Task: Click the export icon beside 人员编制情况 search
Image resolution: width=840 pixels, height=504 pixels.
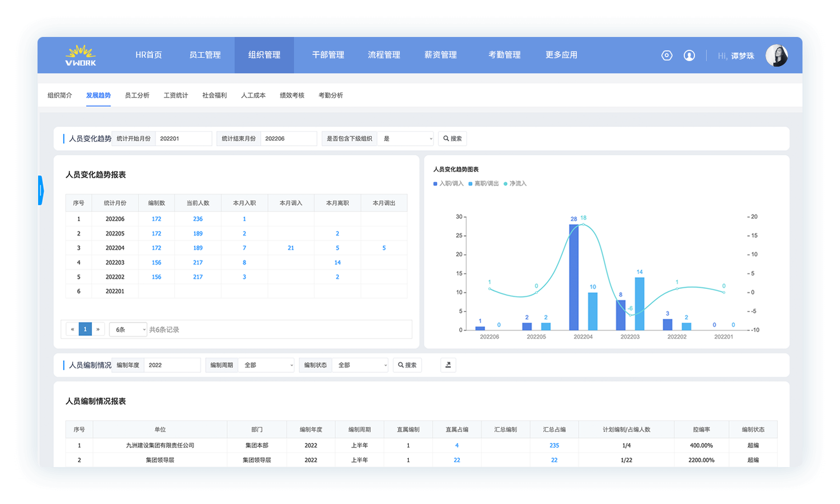Action: tap(448, 365)
